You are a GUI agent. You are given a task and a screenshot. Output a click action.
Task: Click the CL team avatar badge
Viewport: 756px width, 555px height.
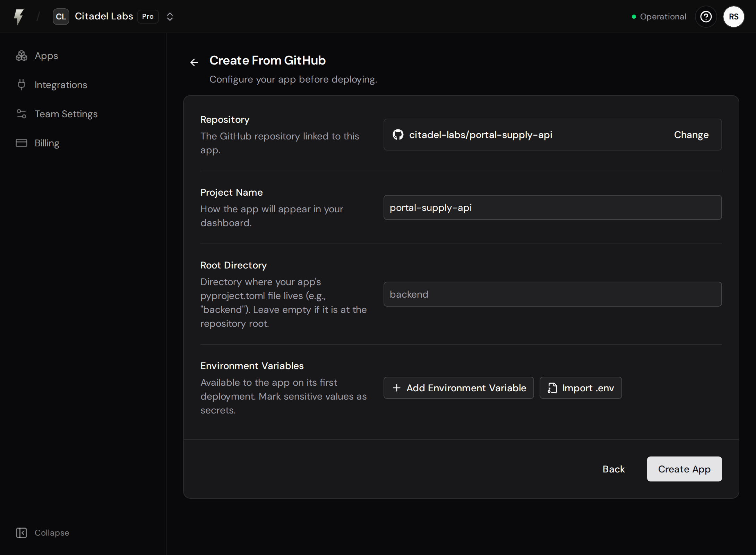tap(61, 17)
